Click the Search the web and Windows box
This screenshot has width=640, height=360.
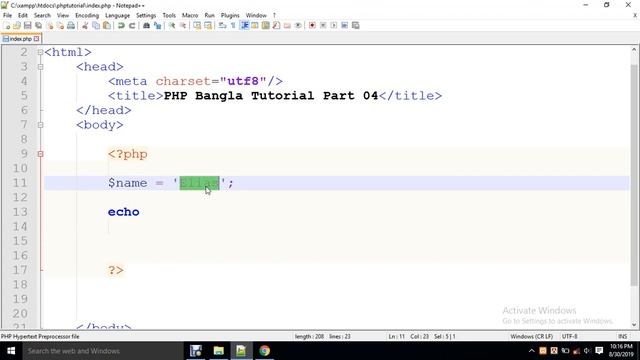click(x=102, y=351)
